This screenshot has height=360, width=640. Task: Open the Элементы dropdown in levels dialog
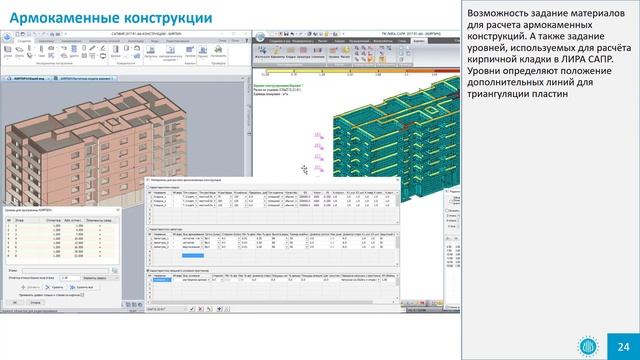pos(100,278)
